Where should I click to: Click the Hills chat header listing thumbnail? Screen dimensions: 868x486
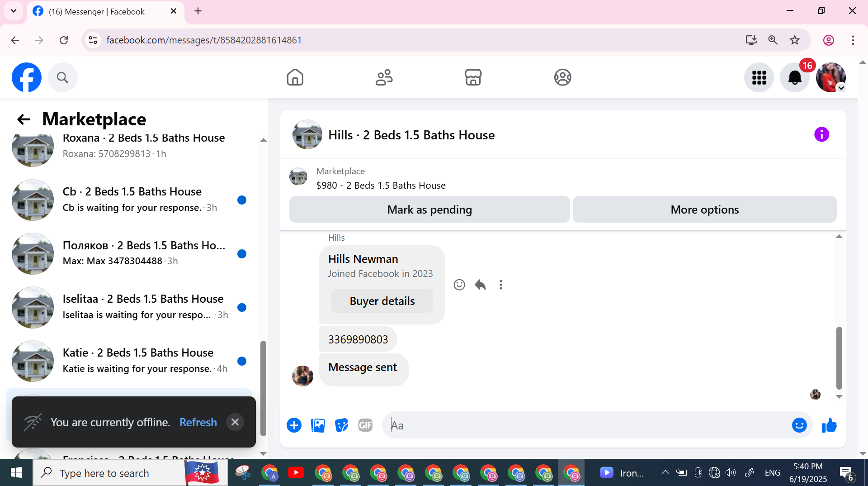[x=307, y=134]
